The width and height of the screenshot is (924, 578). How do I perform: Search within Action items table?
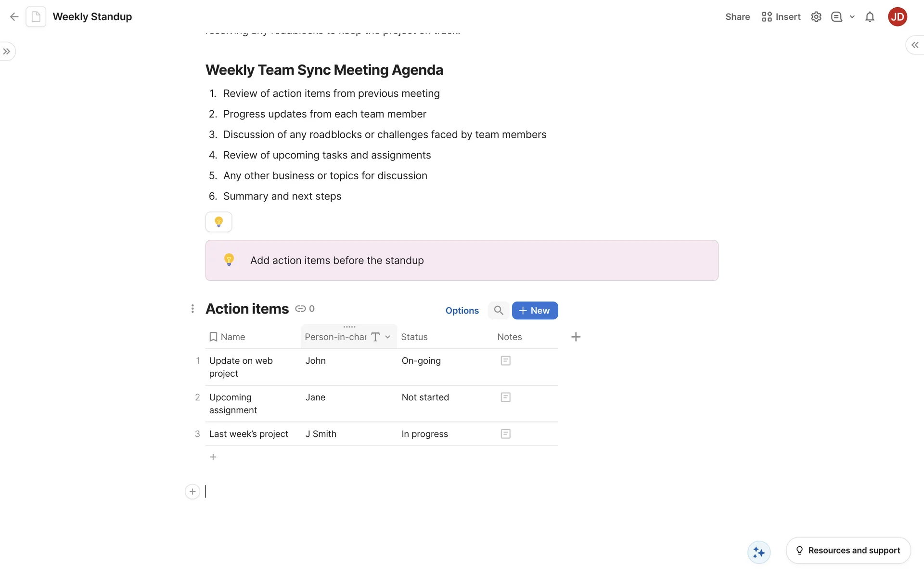[498, 311]
